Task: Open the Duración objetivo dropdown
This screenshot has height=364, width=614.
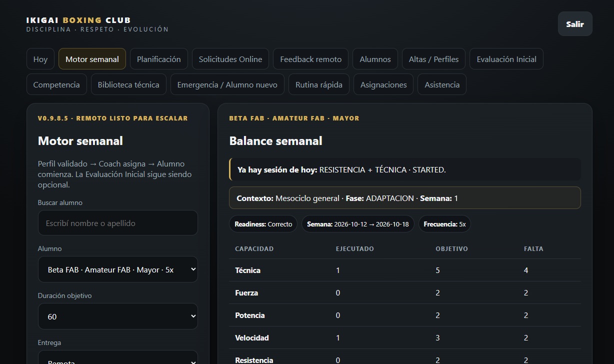Action: click(118, 316)
